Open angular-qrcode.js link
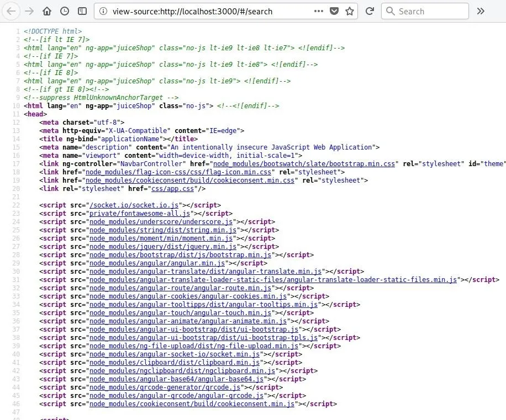The height and width of the screenshot is (420, 506). 177,396
